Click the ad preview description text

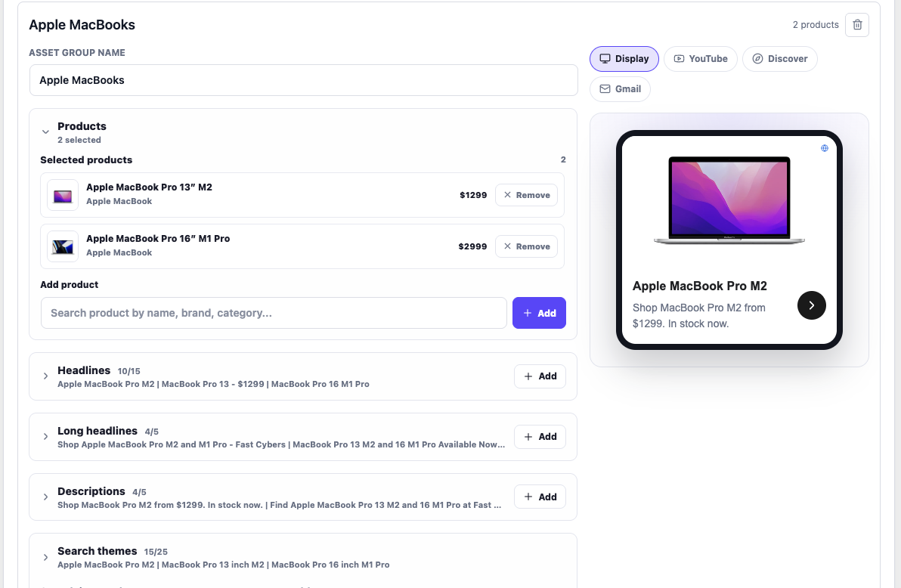click(698, 316)
